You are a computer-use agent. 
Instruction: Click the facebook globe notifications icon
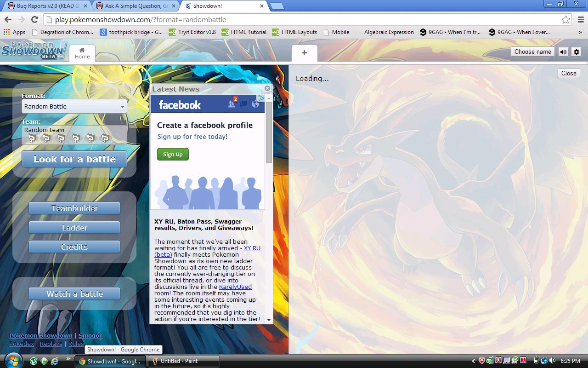255,104
